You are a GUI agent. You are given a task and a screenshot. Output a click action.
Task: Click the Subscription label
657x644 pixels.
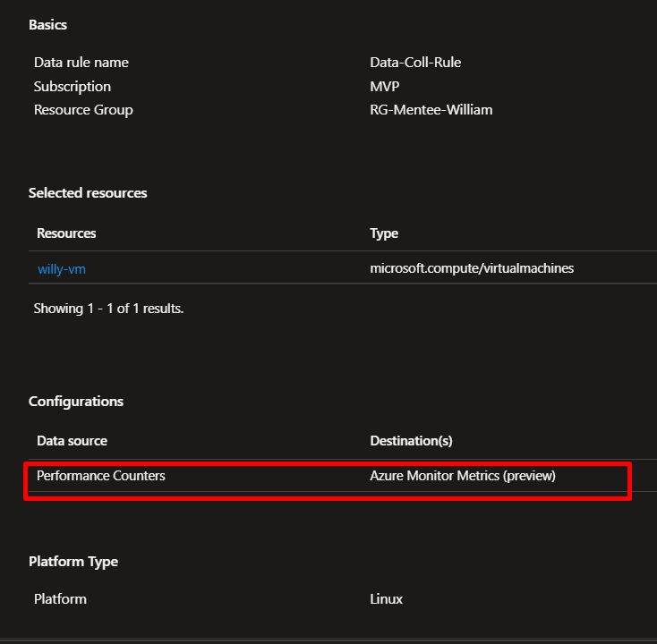tap(73, 87)
